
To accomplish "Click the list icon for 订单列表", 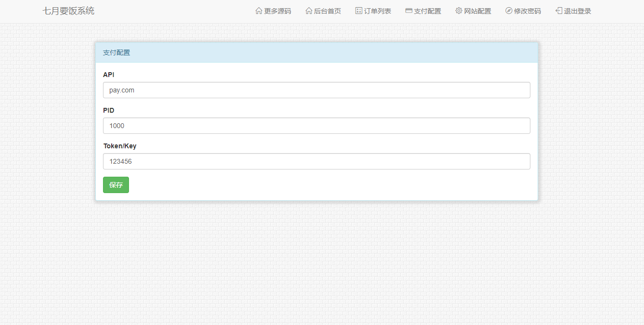I will (x=359, y=11).
